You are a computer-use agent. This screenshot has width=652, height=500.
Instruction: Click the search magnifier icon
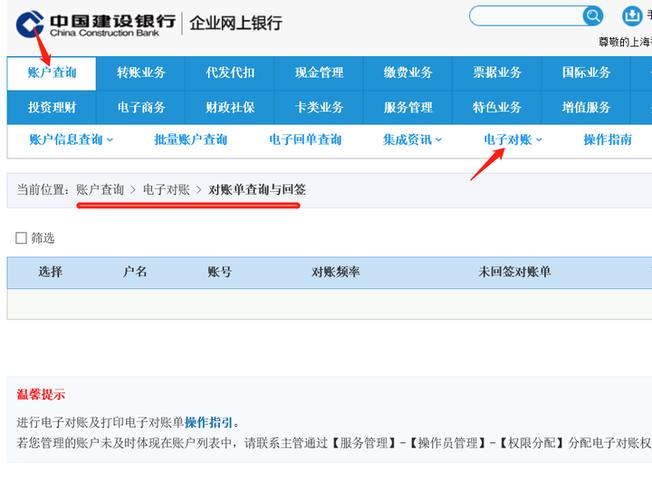coord(593,16)
